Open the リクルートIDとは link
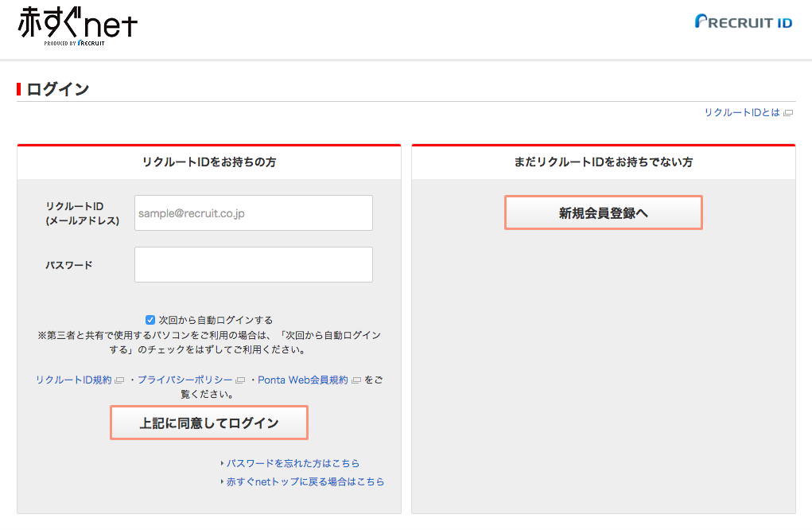812x530 pixels. point(741,112)
